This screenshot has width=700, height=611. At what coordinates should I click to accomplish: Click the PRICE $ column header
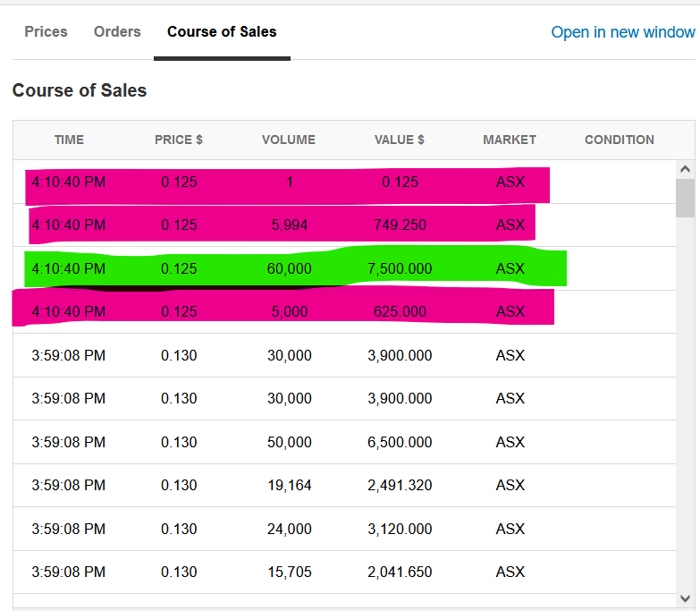click(179, 140)
